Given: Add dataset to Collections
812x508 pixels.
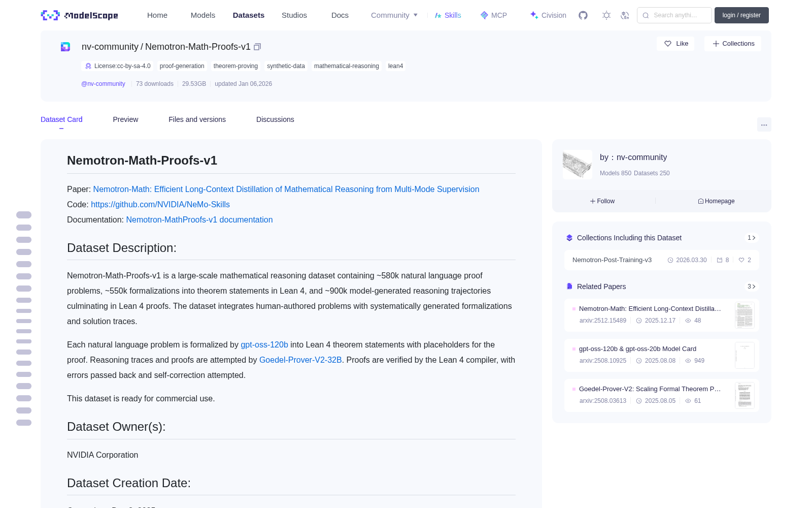Looking at the screenshot, I should pos(733,44).
